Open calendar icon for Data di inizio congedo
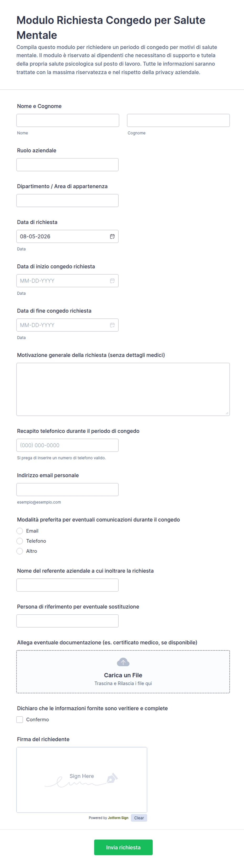244x868 pixels. pos(112,281)
